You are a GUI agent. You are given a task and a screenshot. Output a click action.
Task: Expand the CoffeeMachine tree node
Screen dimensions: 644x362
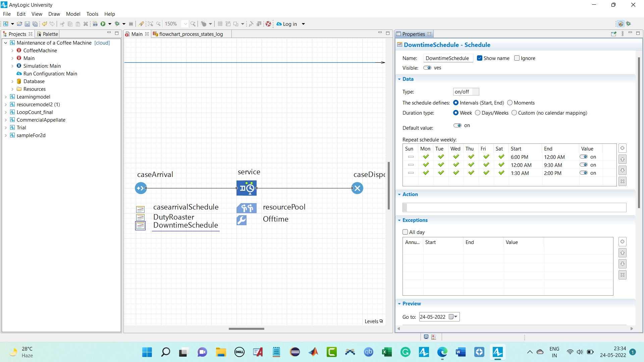(12, 51)
